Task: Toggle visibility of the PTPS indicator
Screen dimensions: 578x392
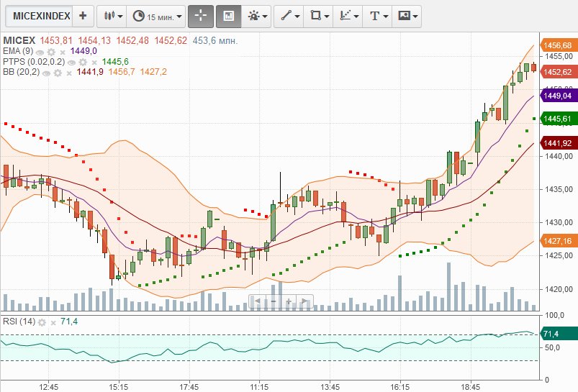Action: 72,62
